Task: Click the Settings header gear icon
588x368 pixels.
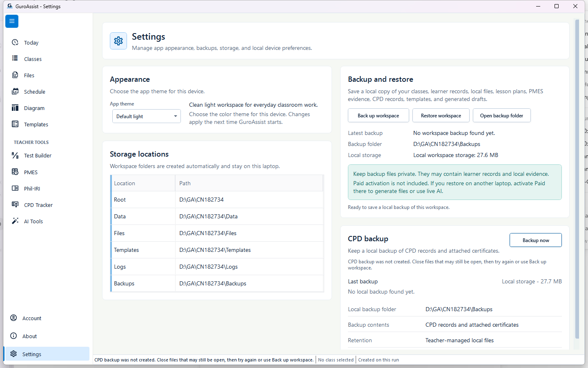Action: (x=118, y=41)
